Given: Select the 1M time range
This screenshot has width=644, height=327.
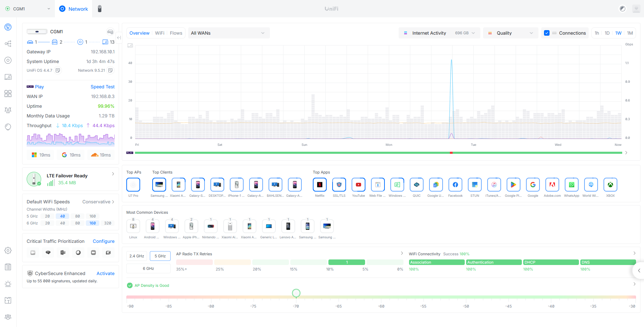Looking at the screenshot, I should pyautogui.click(x=630, y=33).
